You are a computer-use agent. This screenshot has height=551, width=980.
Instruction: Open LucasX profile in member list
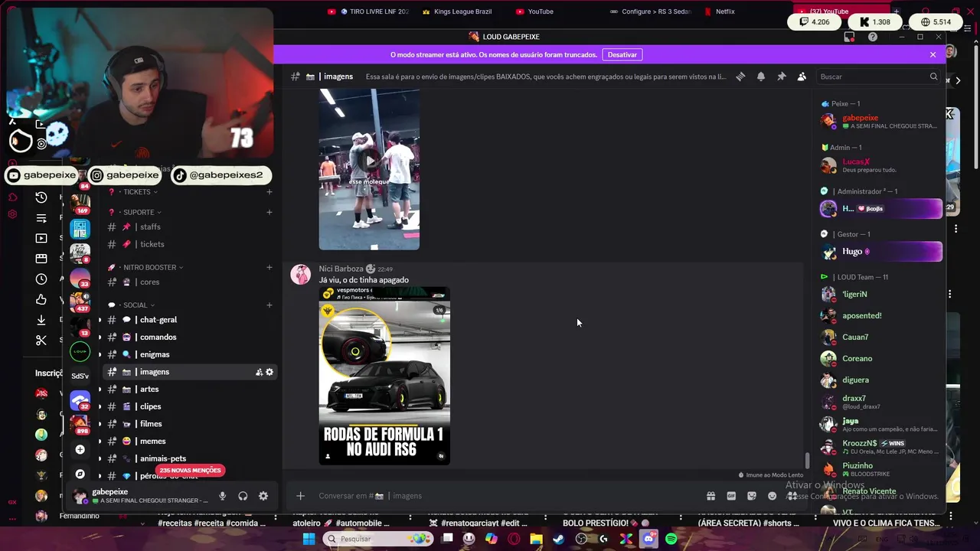(x=880, y=165)
